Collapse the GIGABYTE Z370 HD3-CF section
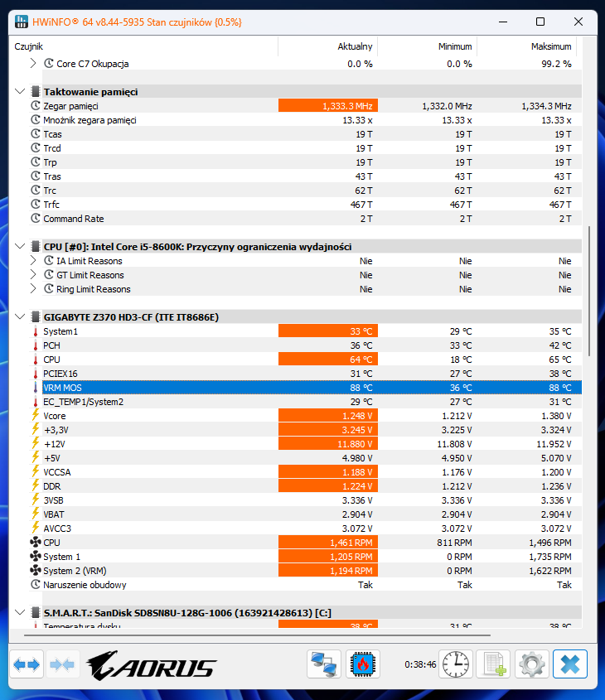 coord(20,317)
